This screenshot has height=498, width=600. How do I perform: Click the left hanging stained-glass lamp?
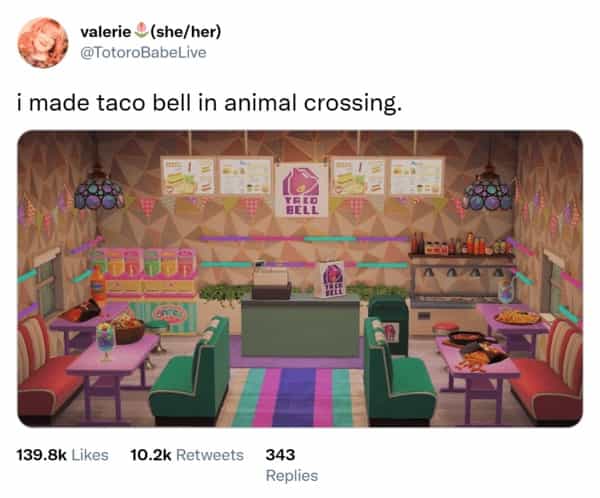pos(99,191)
